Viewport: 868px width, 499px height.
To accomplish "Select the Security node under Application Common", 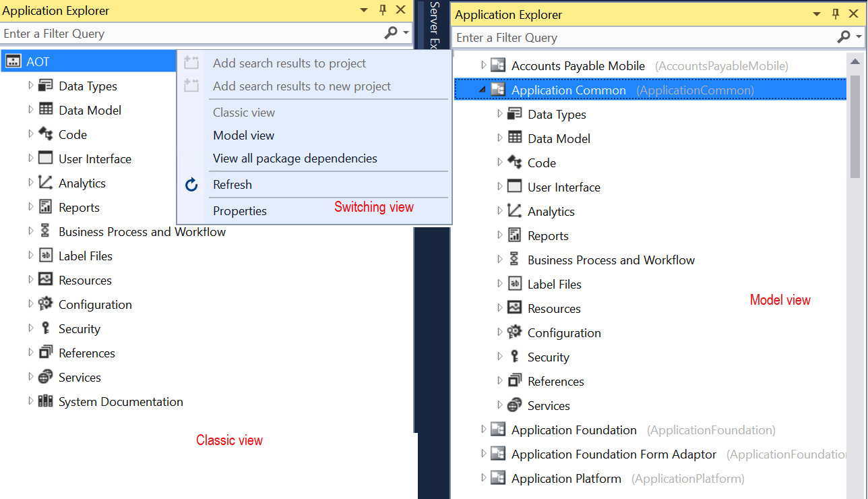I will [x=548, y=357].
